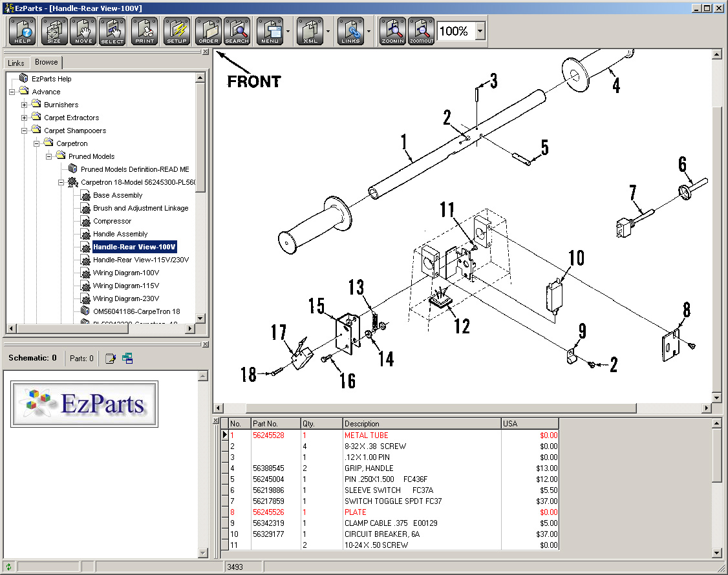728x575 pixels.
Task: Close the Schematic info panel
Action: point(205,344)
